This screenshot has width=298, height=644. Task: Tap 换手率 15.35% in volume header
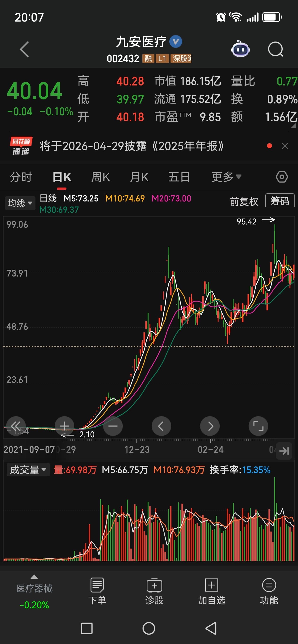tap(240, 470)
